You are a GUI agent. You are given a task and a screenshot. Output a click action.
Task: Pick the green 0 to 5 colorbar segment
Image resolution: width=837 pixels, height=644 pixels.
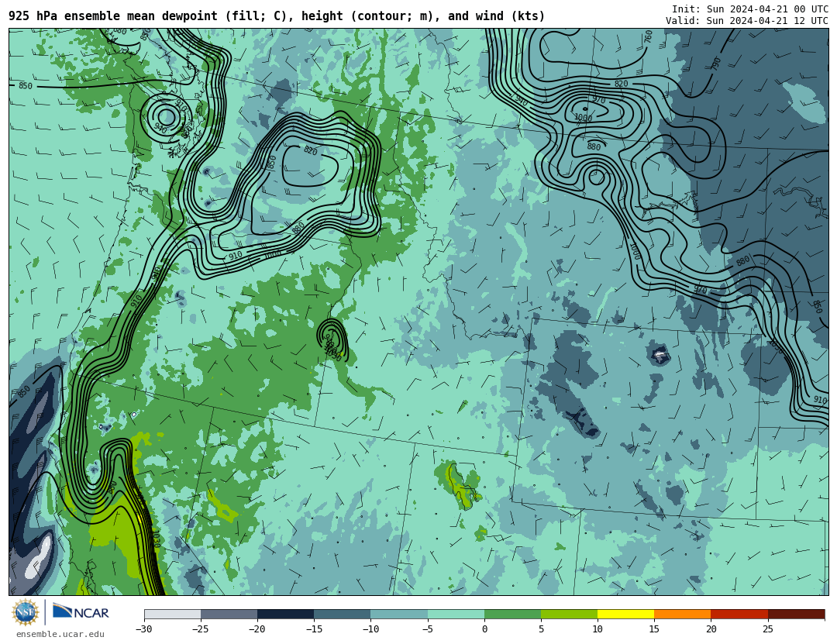(x=512, y=614)
